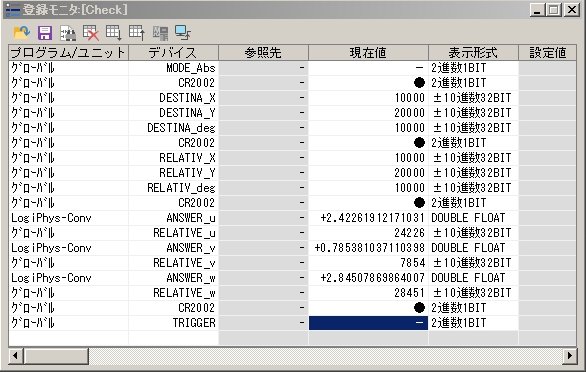Screen dimensions: 586x372
Task: Sort by プログラム/ユニット column header
Action: 68,53
